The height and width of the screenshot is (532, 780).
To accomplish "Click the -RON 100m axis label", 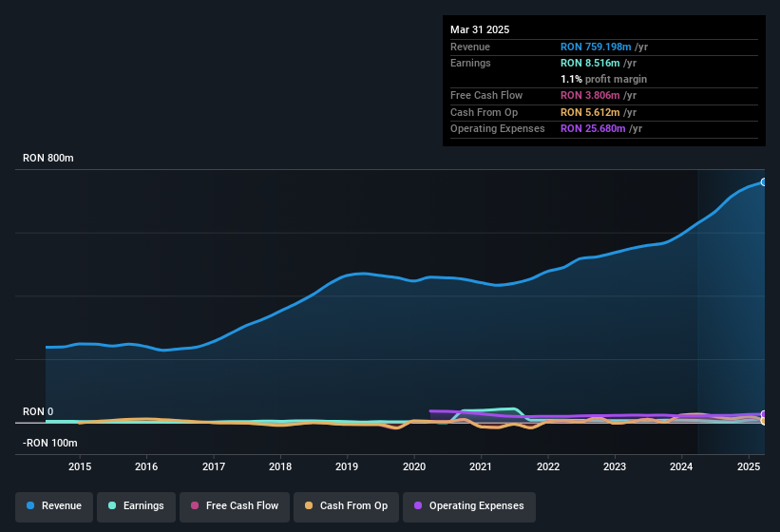I will pyautogui.click(x=50, y=443).
